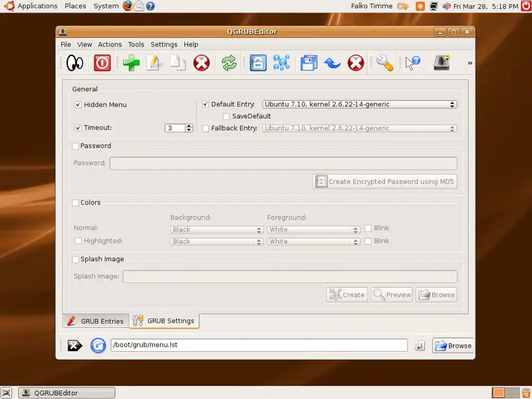The width and height of the screenshot is (532, 399).
Task: Click the /boot/grub/menu.lst path field
Action: coord(258,345)
